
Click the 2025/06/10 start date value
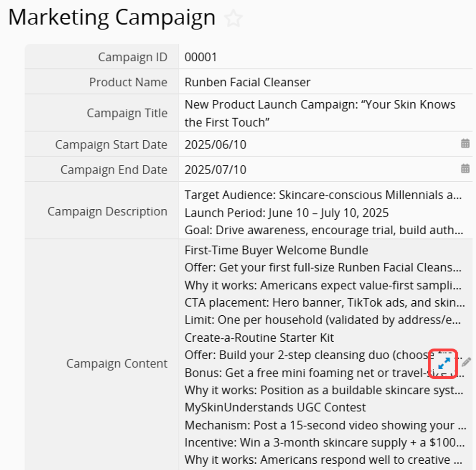click(215, 145)
